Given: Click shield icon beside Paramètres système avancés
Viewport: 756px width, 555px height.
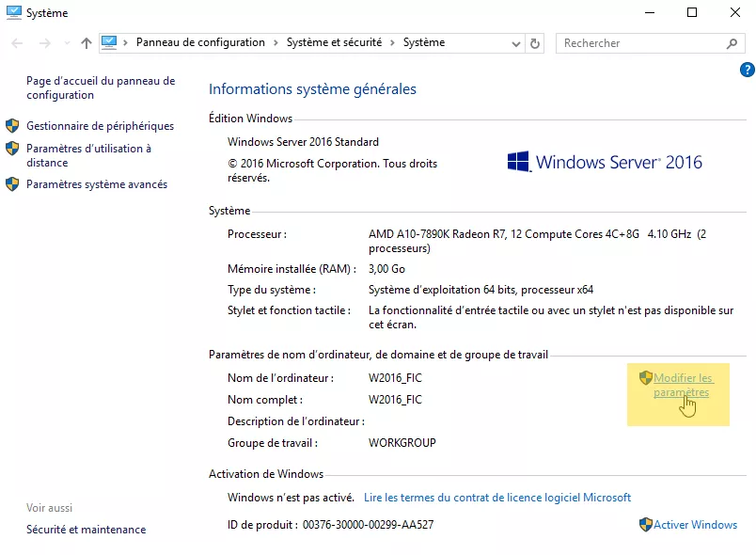Looking at the screenshot, I should (12, 184).
